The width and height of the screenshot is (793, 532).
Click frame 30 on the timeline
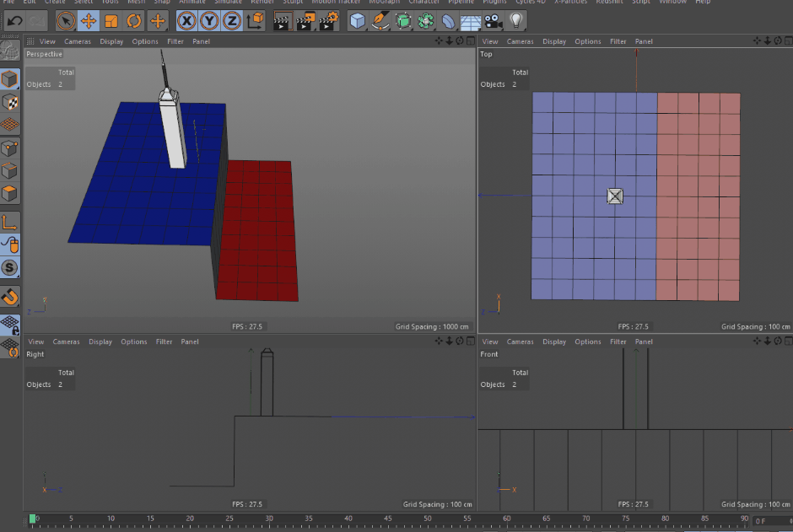tap(269, 519)
